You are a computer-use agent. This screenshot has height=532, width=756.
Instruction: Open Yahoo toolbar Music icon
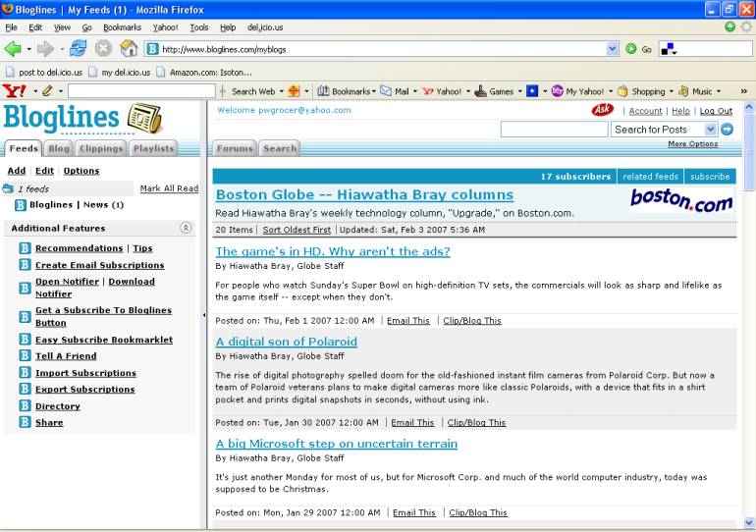tap(683, 90)
